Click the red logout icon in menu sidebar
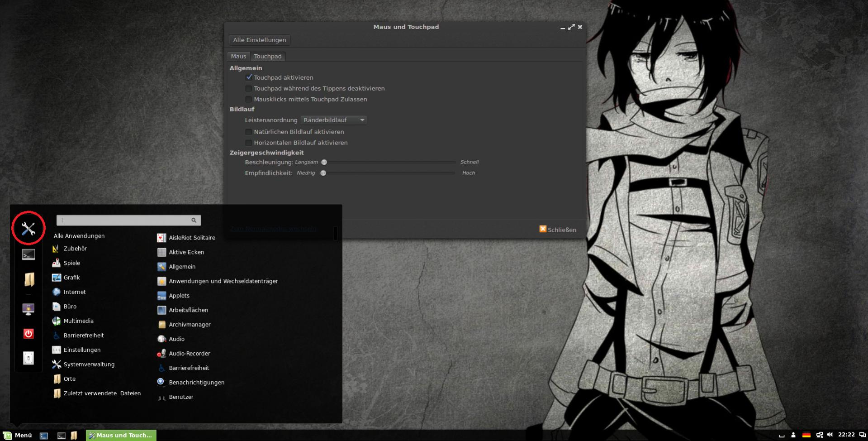868x441 pixels. [x=28, y=334]
